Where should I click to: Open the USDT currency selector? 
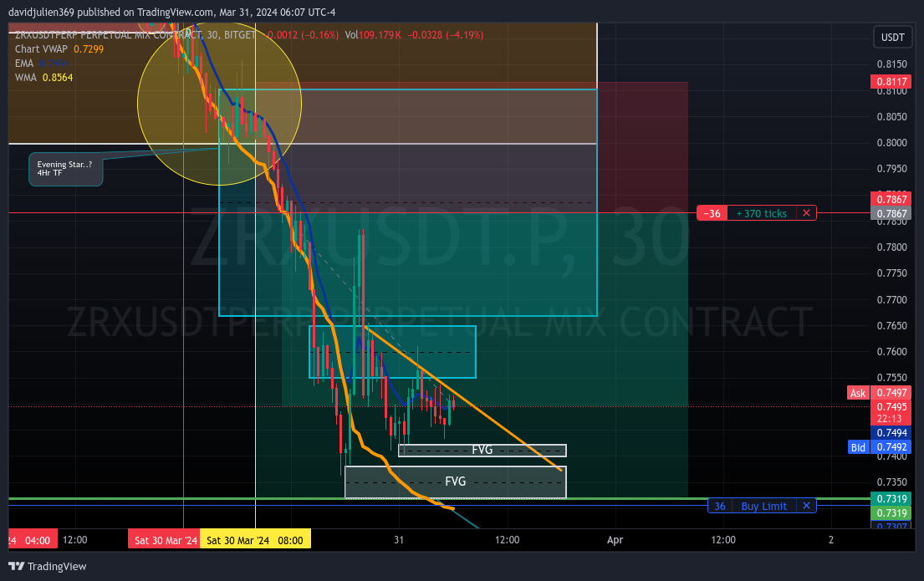pos(892,37)
